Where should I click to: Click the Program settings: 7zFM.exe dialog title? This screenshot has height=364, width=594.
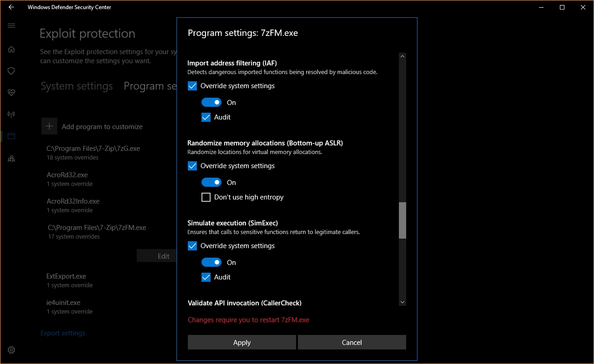coord(243,33)
